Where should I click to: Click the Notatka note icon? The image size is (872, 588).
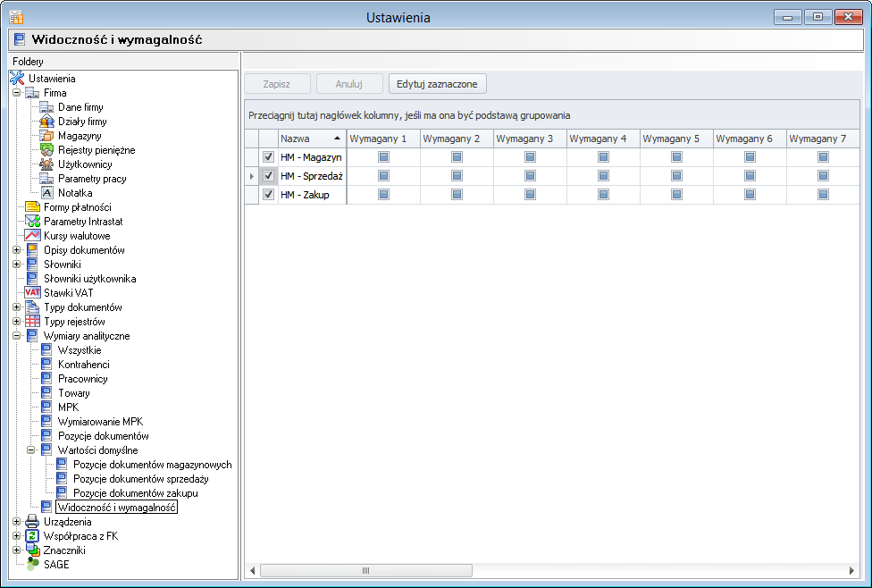(x=46, y=193)
